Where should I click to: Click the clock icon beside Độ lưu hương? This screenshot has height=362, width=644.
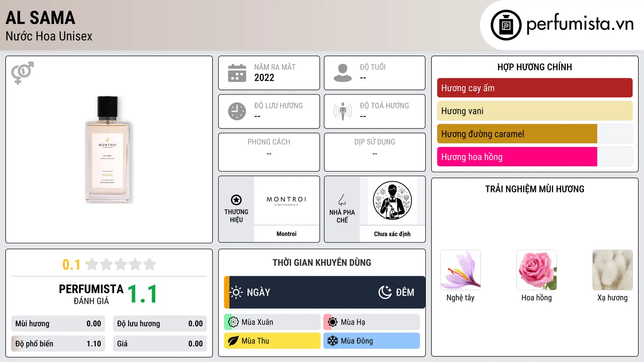pyautogui.click(x=237, y=111)
